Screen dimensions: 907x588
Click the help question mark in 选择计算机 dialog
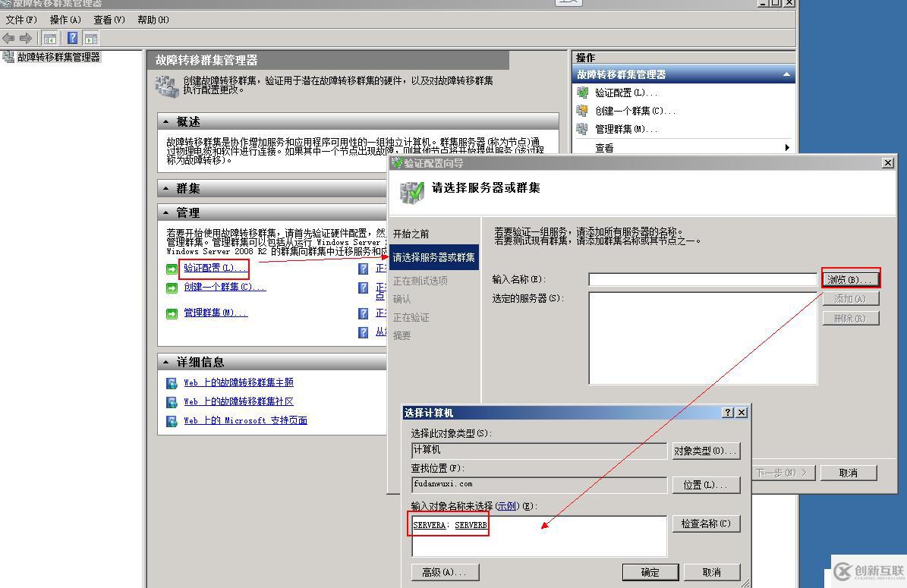[x=728, y=412]
